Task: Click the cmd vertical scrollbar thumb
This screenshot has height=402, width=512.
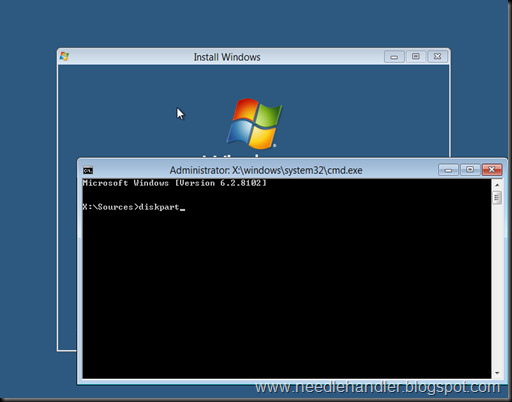Action: coord(497,198)
